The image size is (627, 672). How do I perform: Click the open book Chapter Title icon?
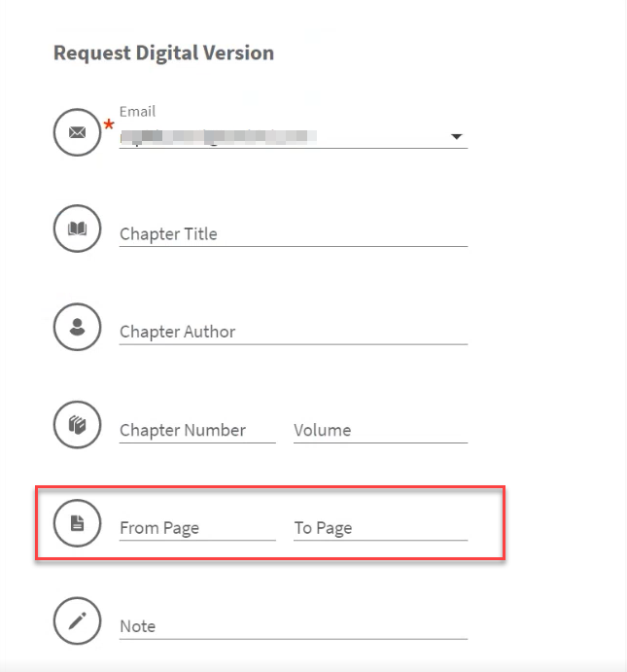(x=78, y=230)
